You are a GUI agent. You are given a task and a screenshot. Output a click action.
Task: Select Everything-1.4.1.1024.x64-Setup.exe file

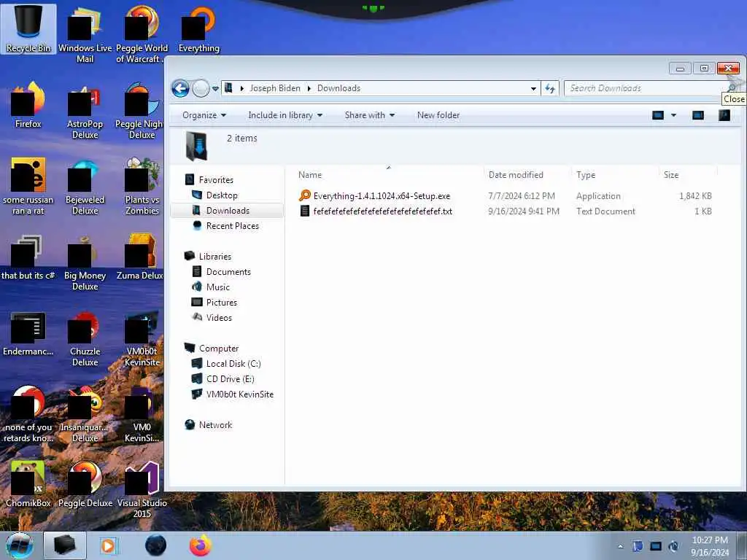pos(382,195)
